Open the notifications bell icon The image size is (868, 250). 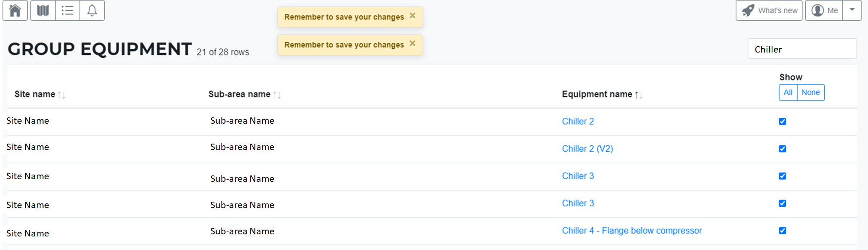tap(92, 10)
